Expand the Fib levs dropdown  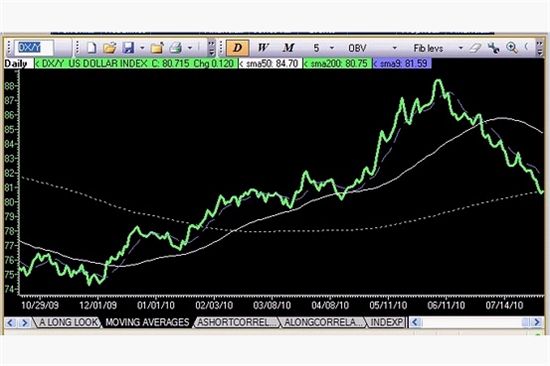click(461, 48)
